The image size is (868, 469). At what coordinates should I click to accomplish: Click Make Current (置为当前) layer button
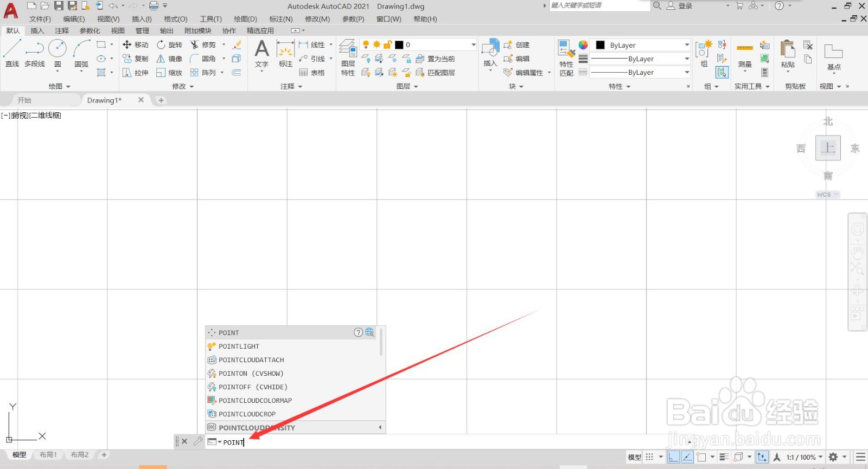click(x=435, y=59)
